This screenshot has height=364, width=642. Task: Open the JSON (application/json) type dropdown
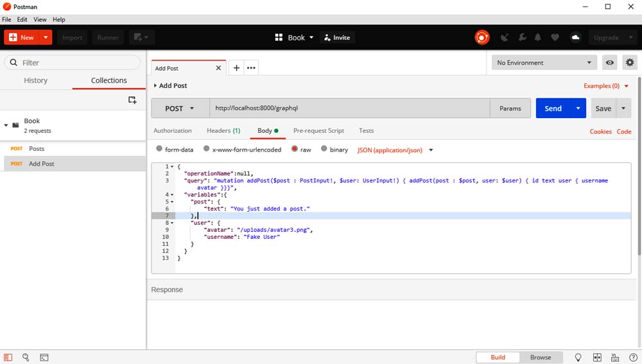(395, 150)
